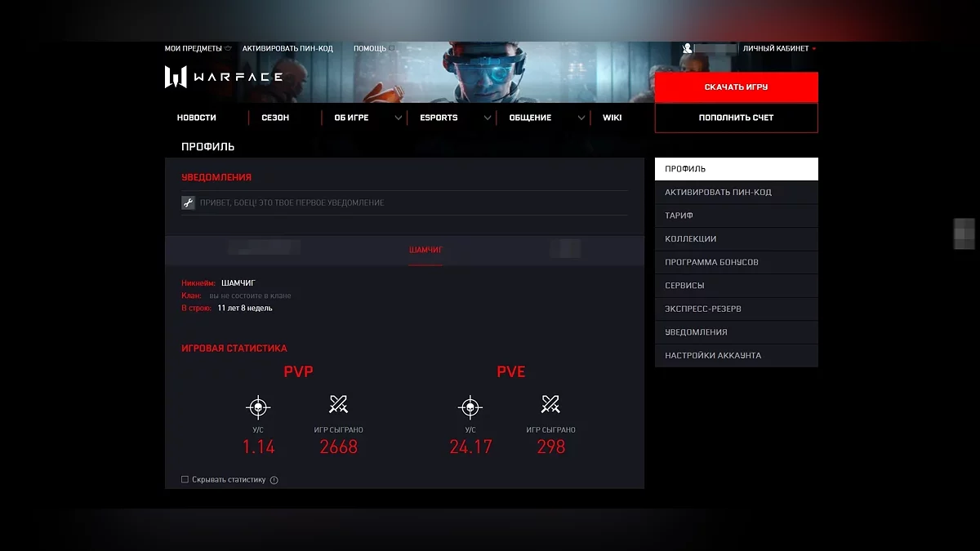
Task: Expand the ОБ ИГРЕ dropdown menu
Action: [398, 118]
